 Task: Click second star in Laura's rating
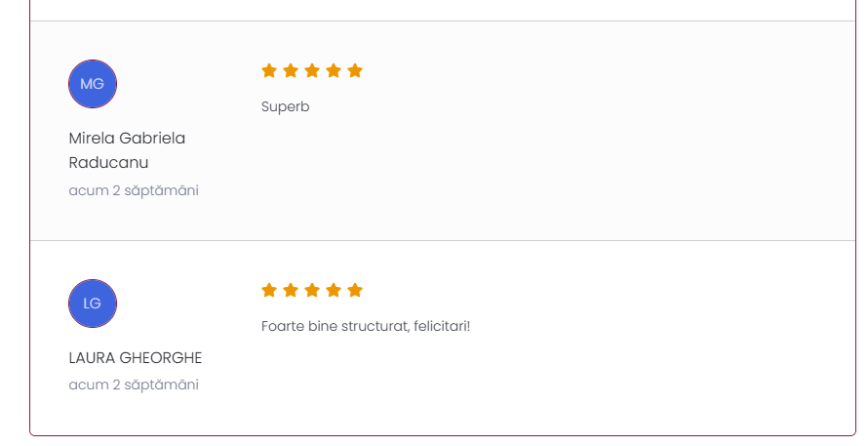coord(291,290)
